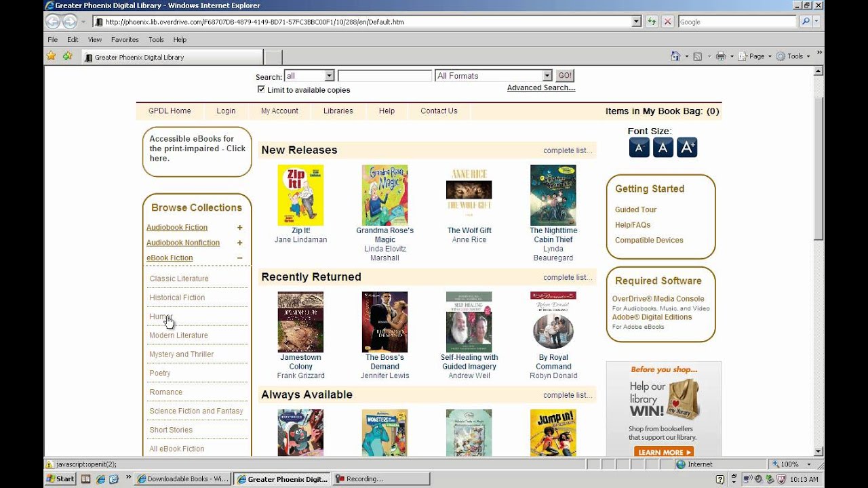Set normal font size with middle A button
Screen dimensions: 868x488
coord(663,148)
